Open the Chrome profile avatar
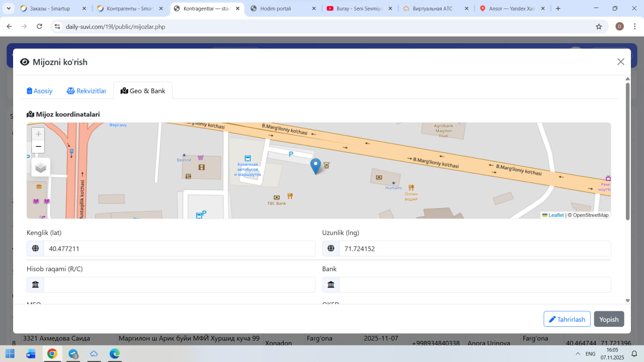The image size is (644, 362). tap(619, 27)
